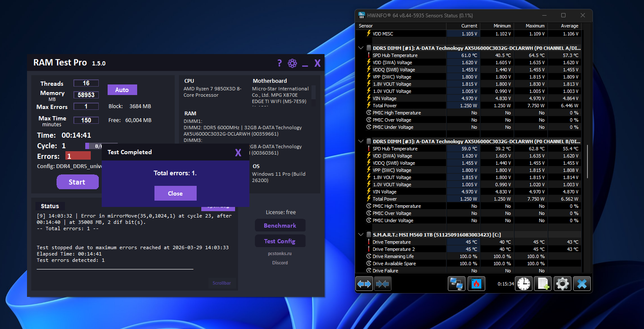644x329 pixels.
Task: Click icon beside Drive Failure row
Action: (369, 271)
